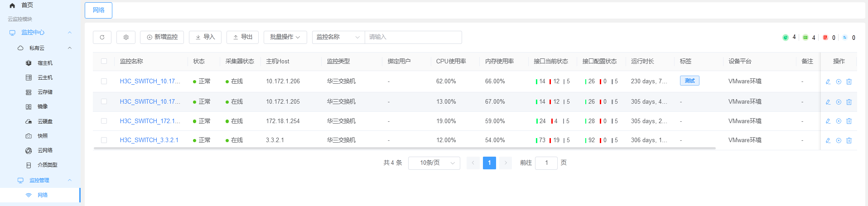Click the 前往 page number input

(x=546, y=163)
